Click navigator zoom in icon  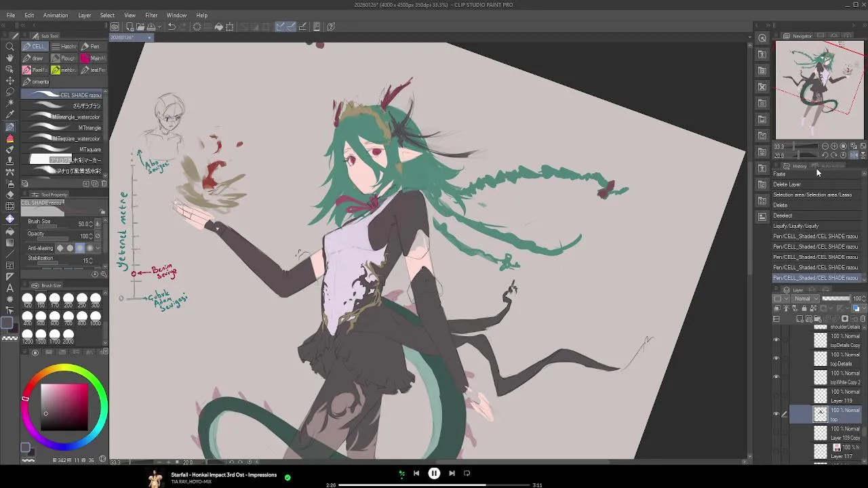(834, 146)
